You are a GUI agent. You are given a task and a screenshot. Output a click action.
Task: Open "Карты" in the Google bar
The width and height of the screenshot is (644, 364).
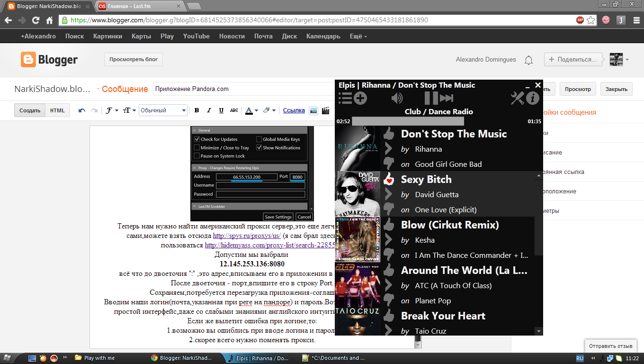[x=142, y=36]
